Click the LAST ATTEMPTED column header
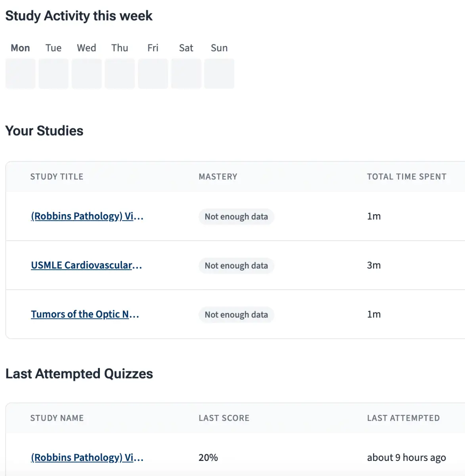This screenshot has height=476, width=465. [403, 418]
